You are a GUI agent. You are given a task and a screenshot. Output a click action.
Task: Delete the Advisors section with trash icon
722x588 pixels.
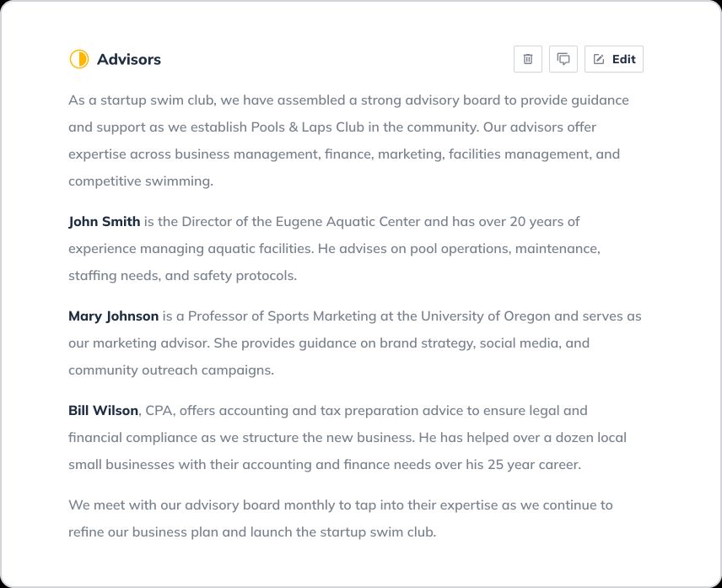(x=528, y=59)
